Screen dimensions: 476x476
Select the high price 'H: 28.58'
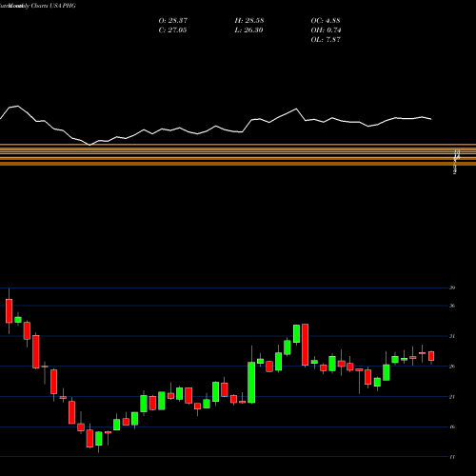249,21
